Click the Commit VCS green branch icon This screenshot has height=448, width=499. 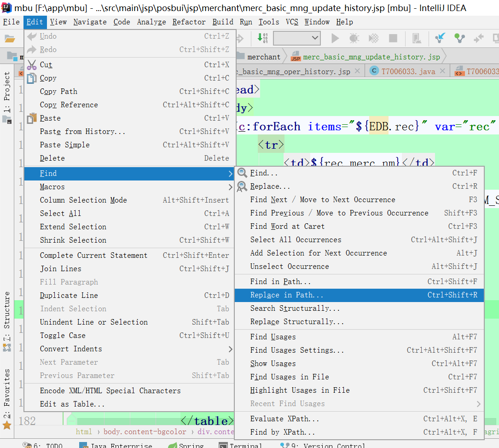coord(459,39)
